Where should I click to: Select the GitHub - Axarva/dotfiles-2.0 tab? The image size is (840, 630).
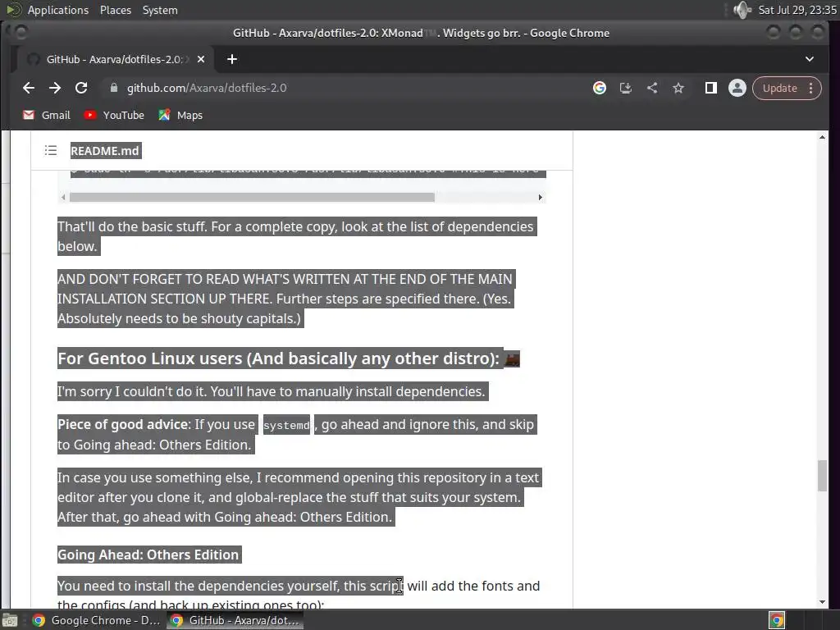click(114, 59)
